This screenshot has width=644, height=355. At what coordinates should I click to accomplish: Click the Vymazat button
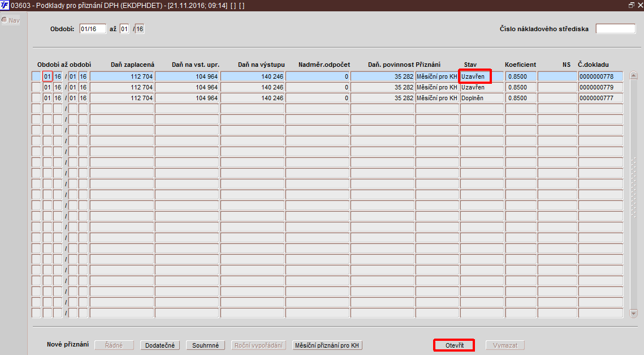pos(505,345)
